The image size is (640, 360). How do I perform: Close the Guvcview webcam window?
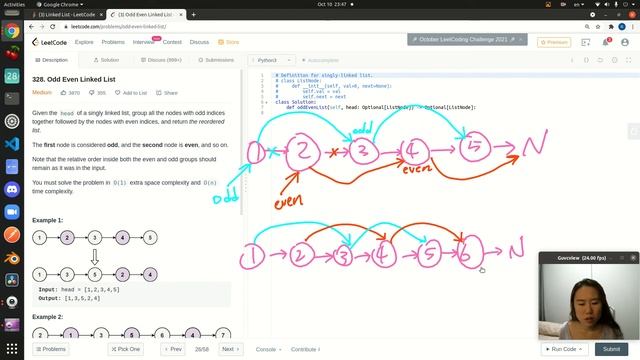point(633,258)
